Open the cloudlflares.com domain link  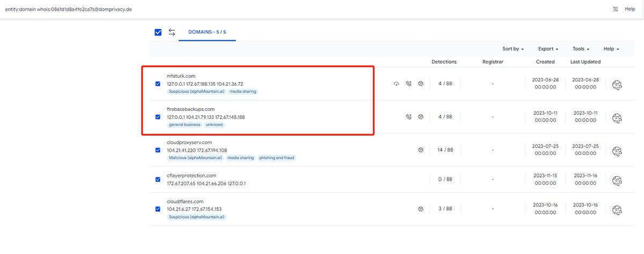coord(185,201)
